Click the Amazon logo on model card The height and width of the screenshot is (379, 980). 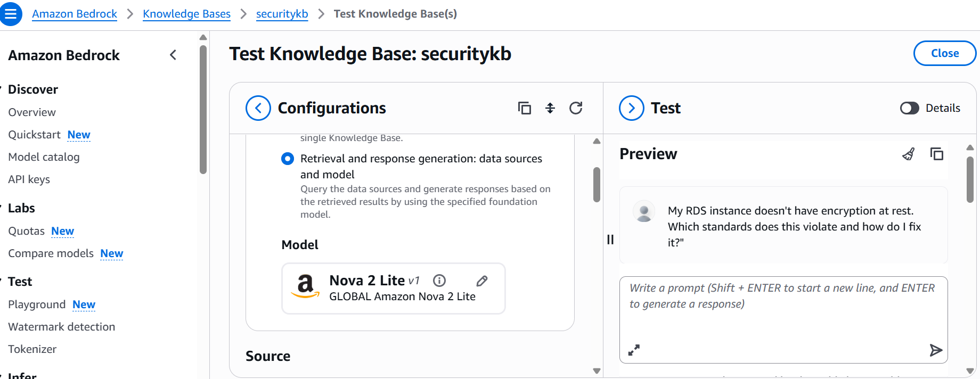coord(305,286)
